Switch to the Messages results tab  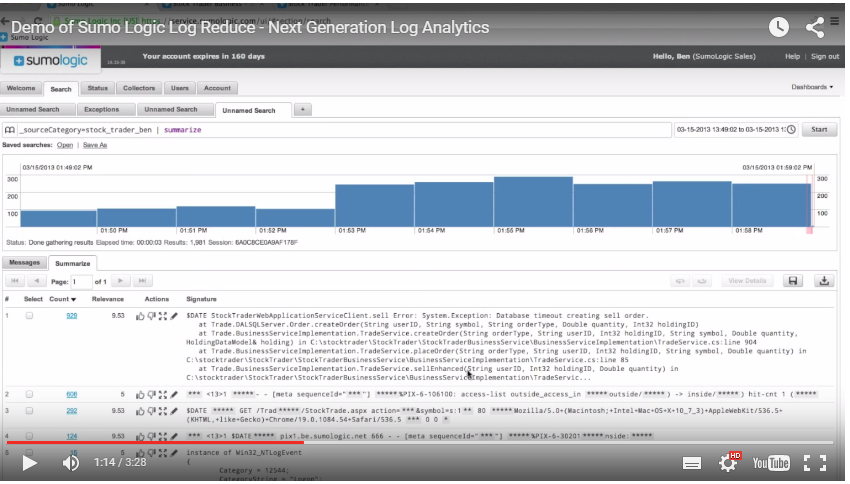coord(24,263)
